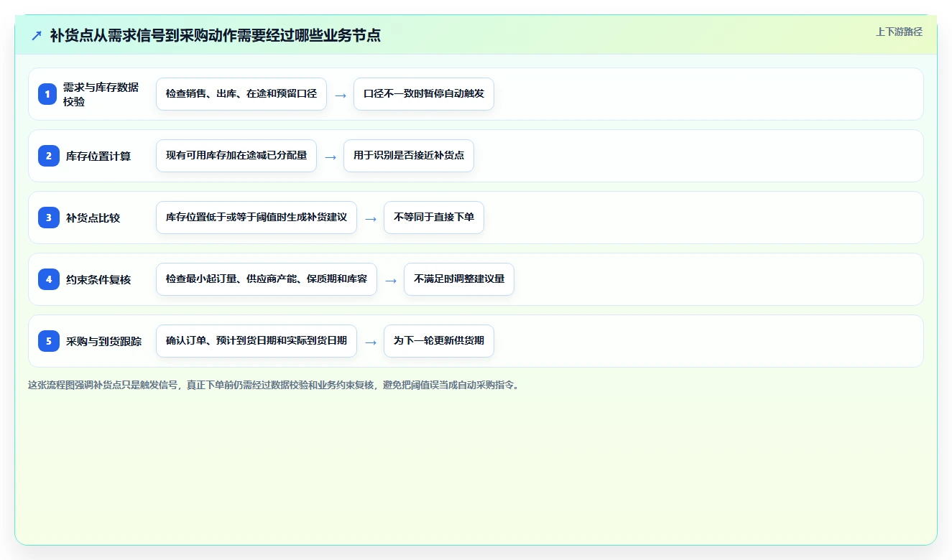Click the 不等同于直接下单 box
Image resolution: width=952 pixels, height=560 pixels.
point(434,218)
